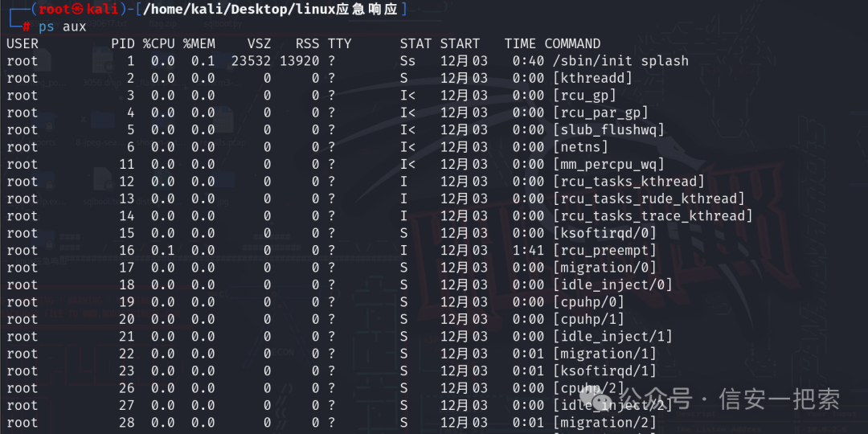
Task: Click the [migration/0] process entry
Action: 604,268
